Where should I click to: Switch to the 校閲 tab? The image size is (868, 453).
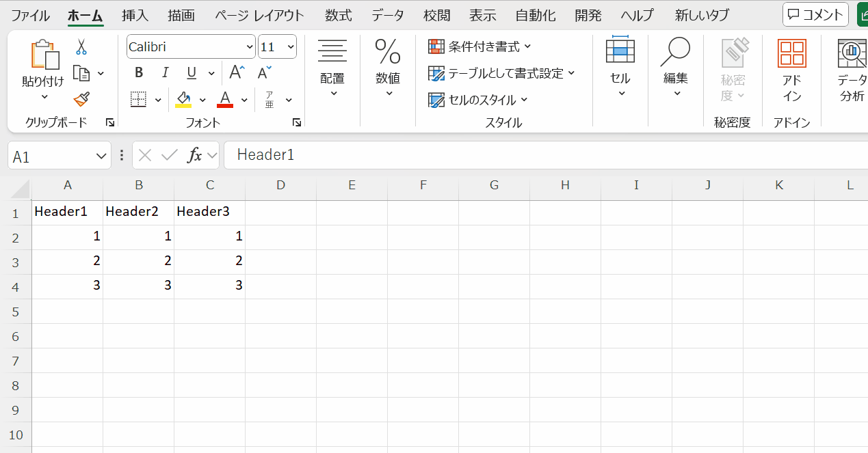coord(437,15)
